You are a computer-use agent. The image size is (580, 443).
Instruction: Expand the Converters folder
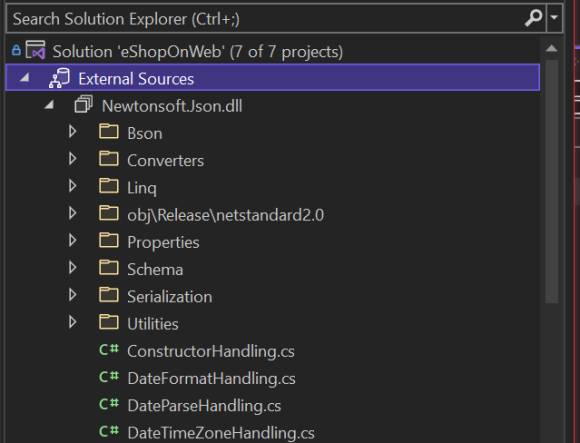click(72, 159)
